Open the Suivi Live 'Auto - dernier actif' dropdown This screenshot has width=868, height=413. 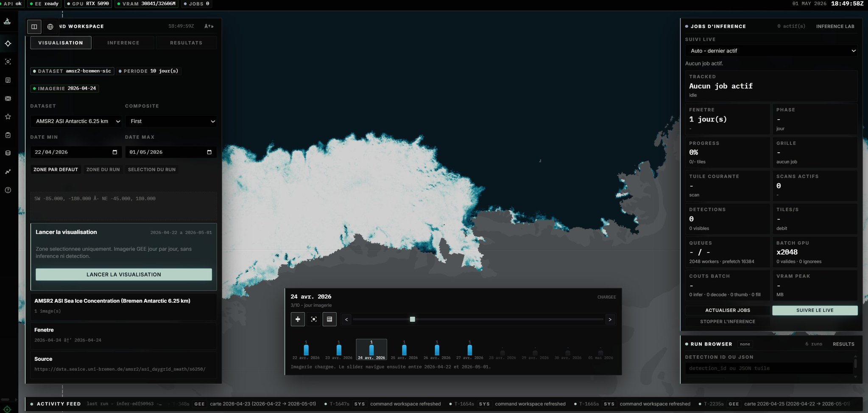771,51
